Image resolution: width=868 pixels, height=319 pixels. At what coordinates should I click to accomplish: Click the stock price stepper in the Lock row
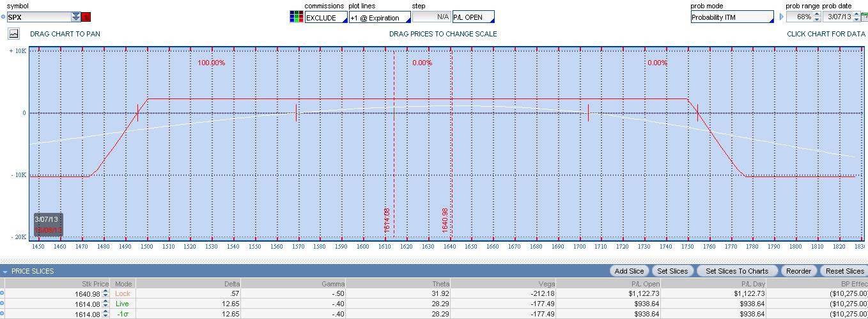point(105,293)
